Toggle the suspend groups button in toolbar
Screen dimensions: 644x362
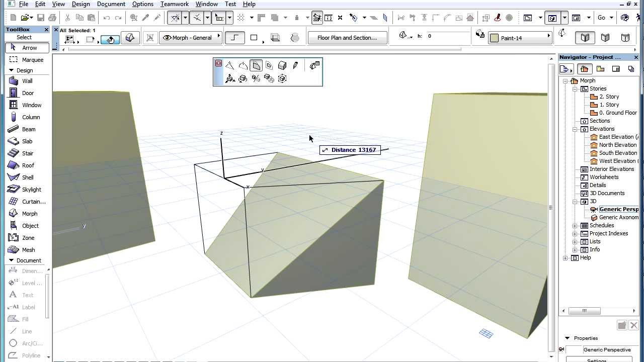[317, 18]
